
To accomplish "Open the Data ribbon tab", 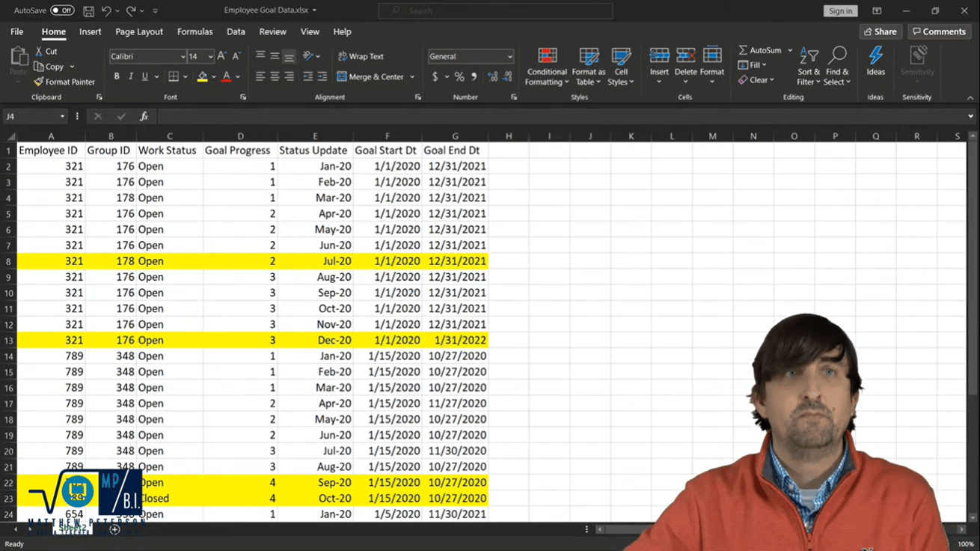I will [236, 31].
